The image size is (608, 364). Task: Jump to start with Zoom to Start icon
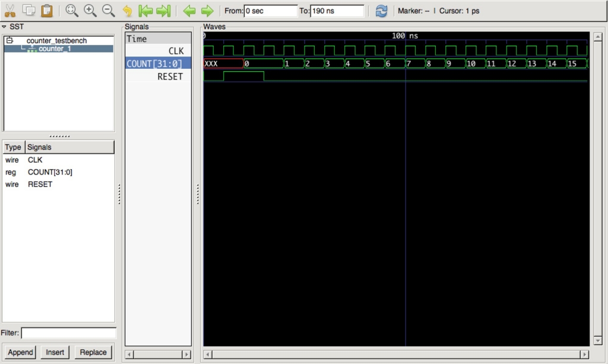point(145,10)
